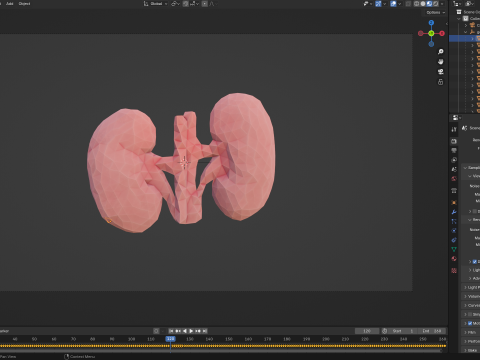Click the pan hand viewport icon
This screenshot has height=360, width=480.
[x=441, y=62]
